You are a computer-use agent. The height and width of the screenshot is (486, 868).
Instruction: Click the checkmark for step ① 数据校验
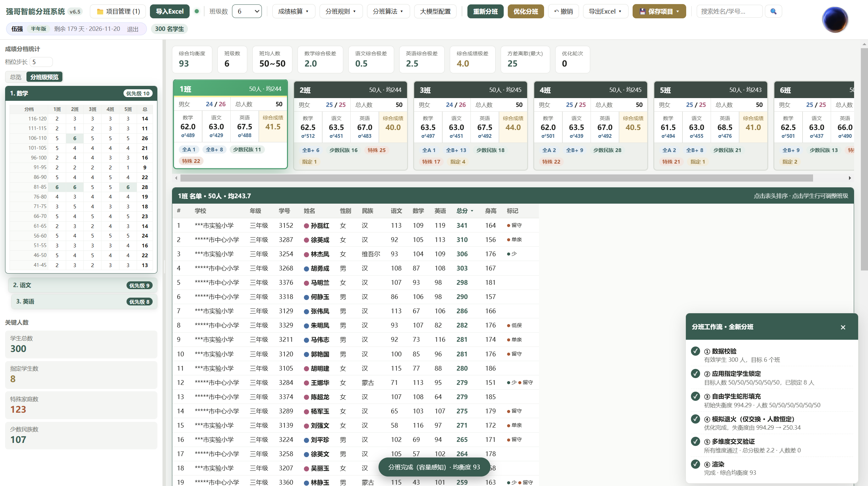click(695, 351)
